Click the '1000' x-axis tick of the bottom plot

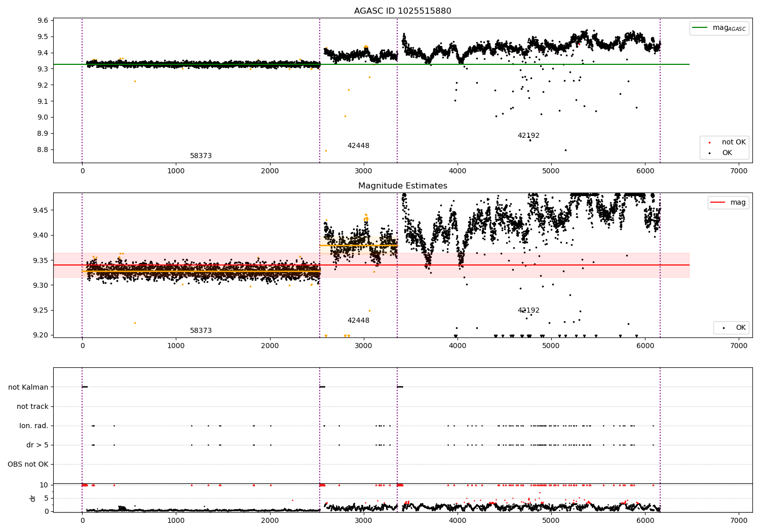pyautogui.click(x=176, y=520)
